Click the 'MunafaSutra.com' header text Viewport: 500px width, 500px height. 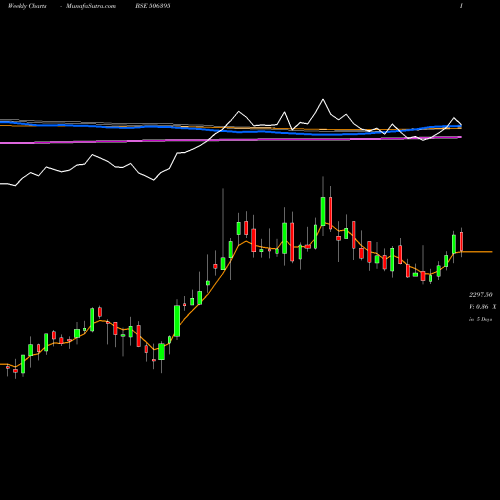(91, 6)
